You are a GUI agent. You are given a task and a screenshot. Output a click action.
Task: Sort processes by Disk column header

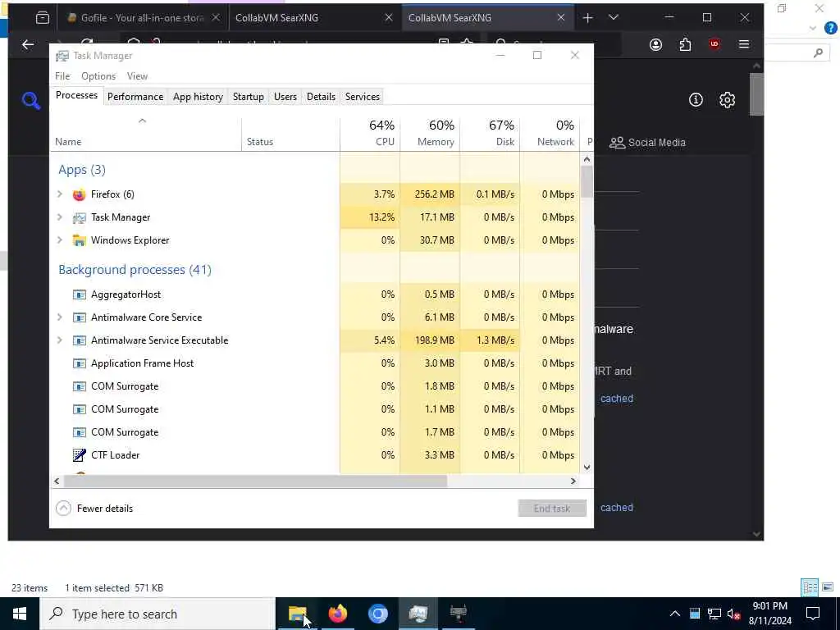[x=491, y=134]
